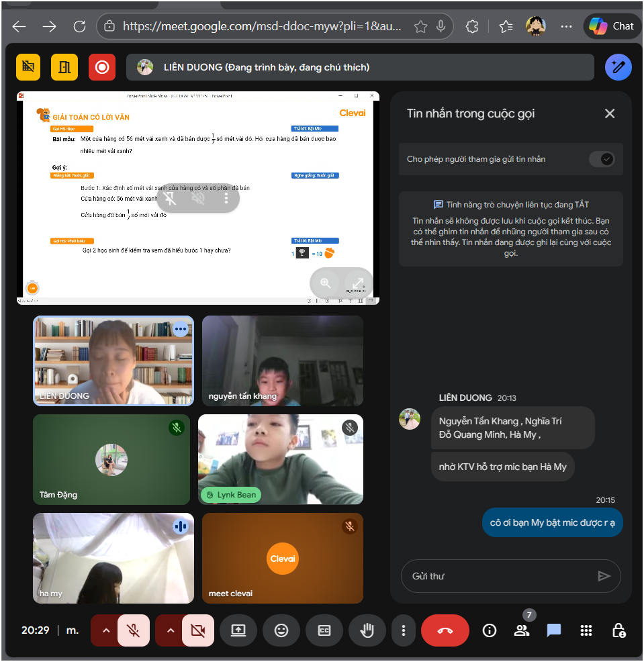Click the Clevai logo in shared slide
This screenshot has width=644, height=662.
(x=352, y=113)
